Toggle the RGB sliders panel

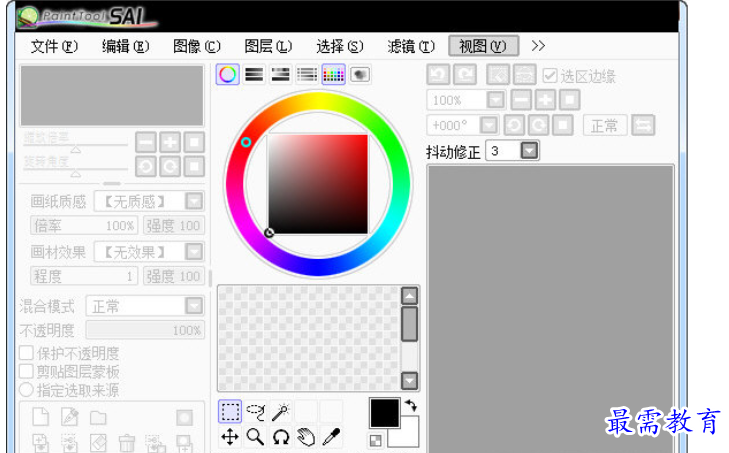[x=254, y=74]
